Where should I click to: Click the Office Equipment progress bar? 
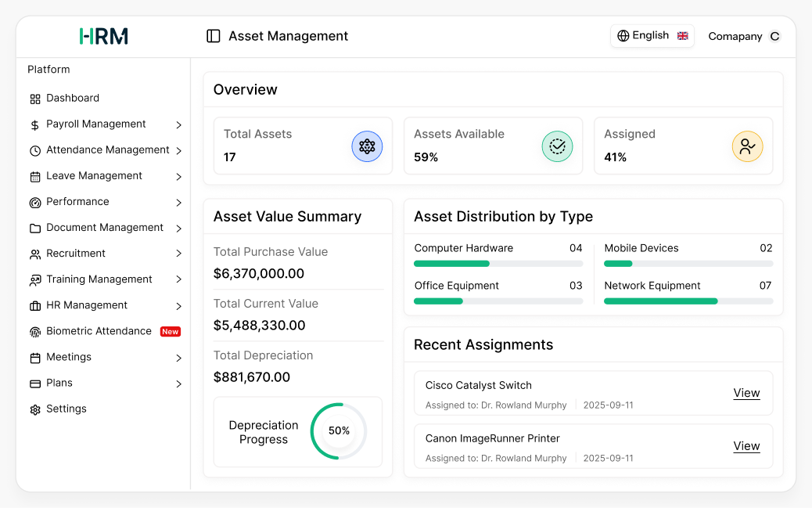pos(498,301)
